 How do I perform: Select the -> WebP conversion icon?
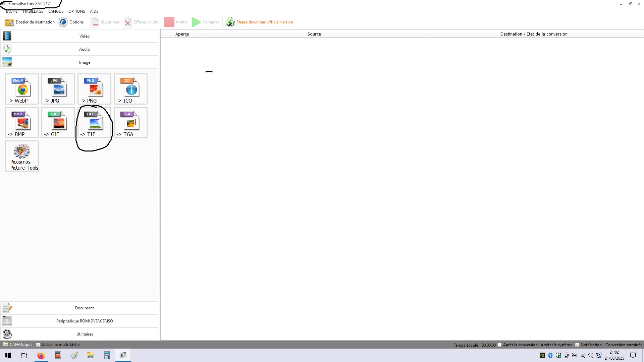pyautogui.click(x=22, y=89)
